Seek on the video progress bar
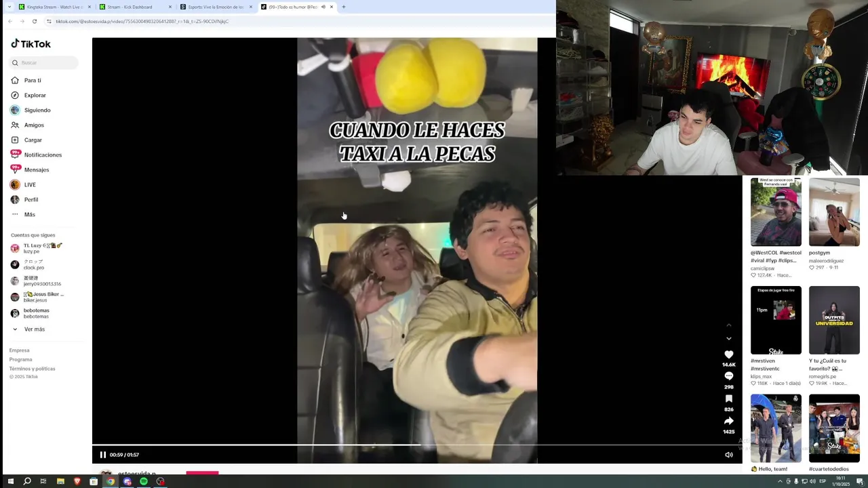The width and height of the screenshot is (868, 488). 416,445
